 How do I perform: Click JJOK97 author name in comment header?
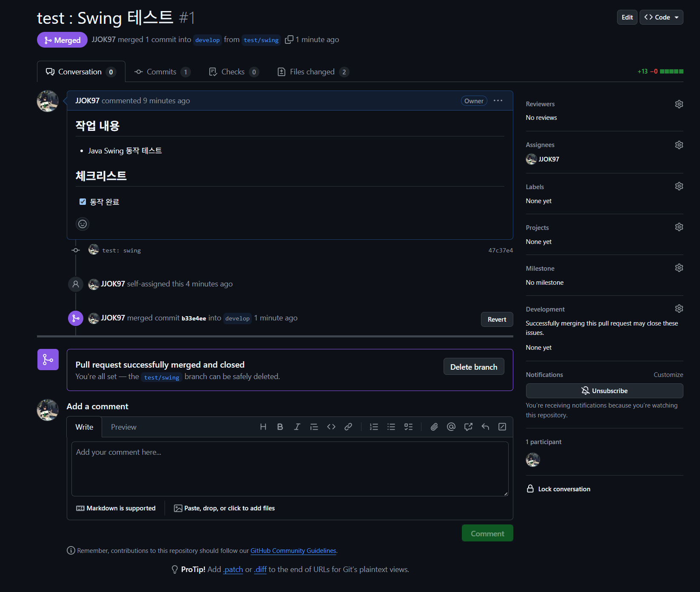point(87,101)
